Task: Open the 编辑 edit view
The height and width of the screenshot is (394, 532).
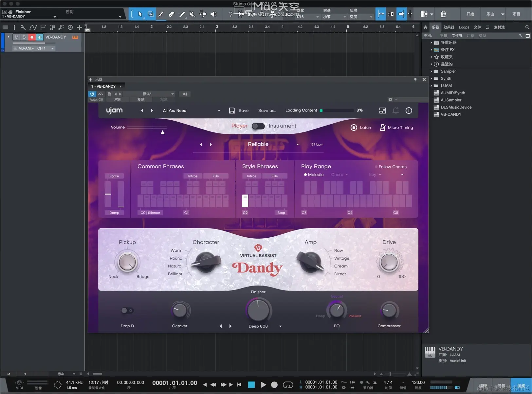Action: (483, 386)
